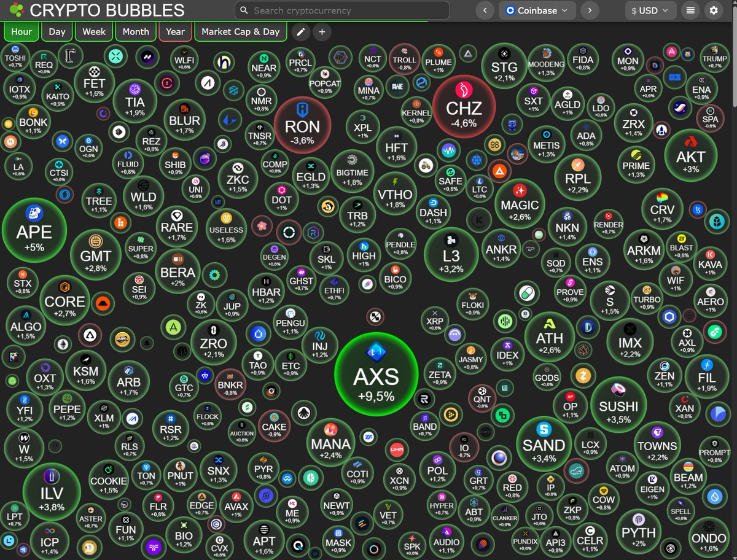Open the Coinbase exchange dropdown
The image size is (737, 560).
click(x=537, y=10)
